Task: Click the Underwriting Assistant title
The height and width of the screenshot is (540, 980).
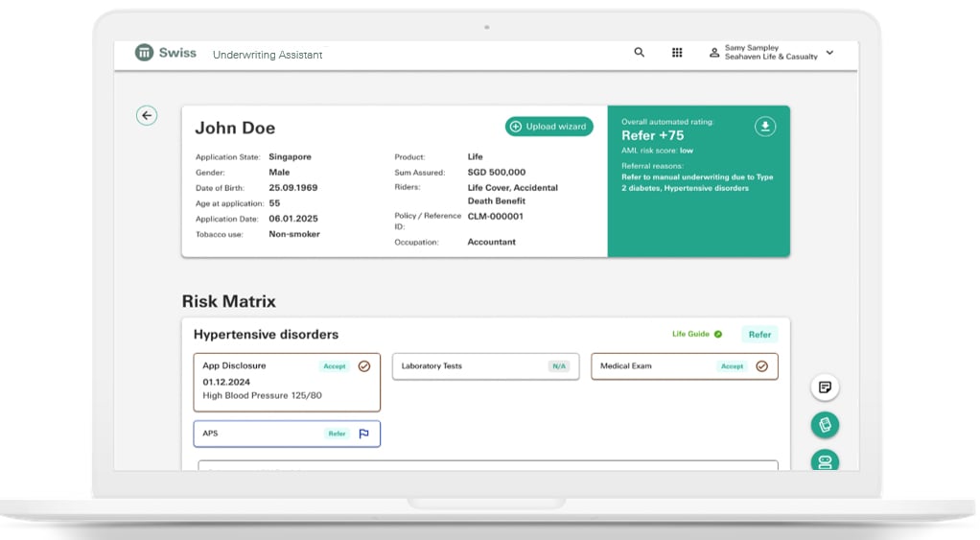Action: 268,55
